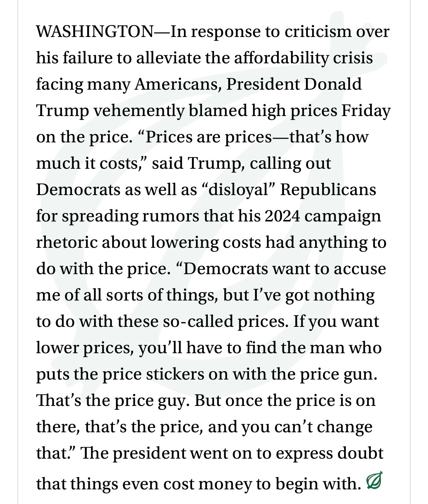Click the name "Donald" in the article
Screen dimensions: 428x504
tap(333, 85)
